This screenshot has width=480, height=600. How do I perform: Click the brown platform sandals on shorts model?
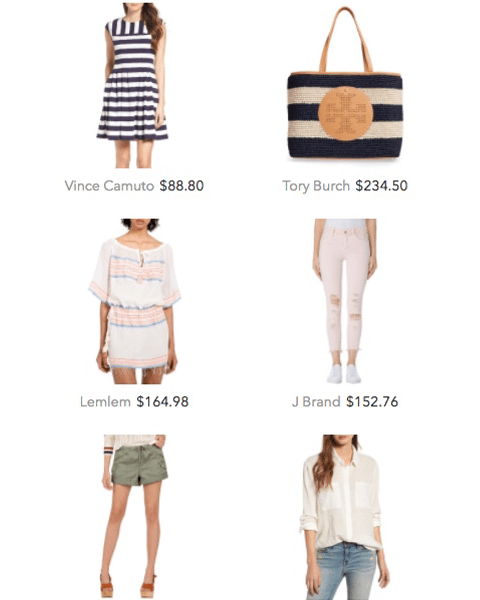point(128,585)
